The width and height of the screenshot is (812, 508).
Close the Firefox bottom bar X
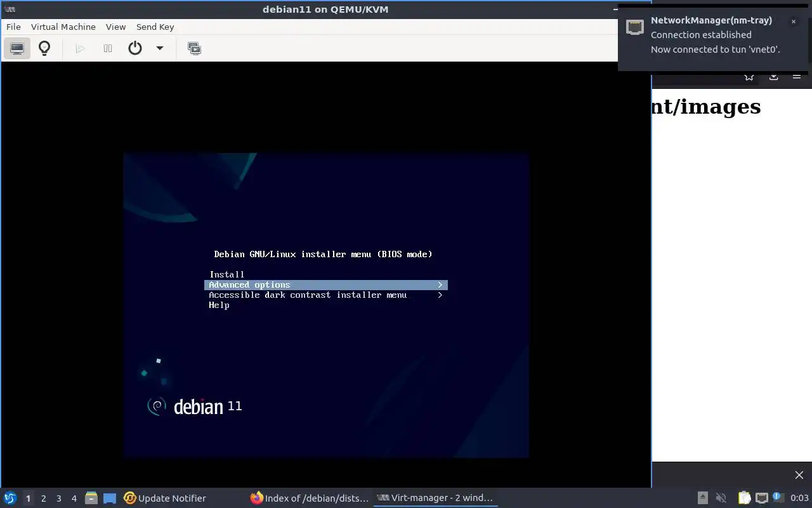click(799, 475)
